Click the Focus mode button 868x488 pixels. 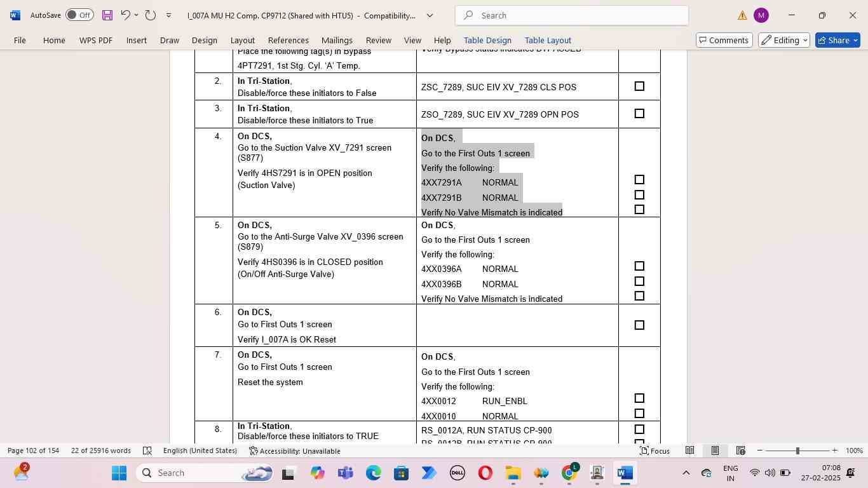[654, 451]
